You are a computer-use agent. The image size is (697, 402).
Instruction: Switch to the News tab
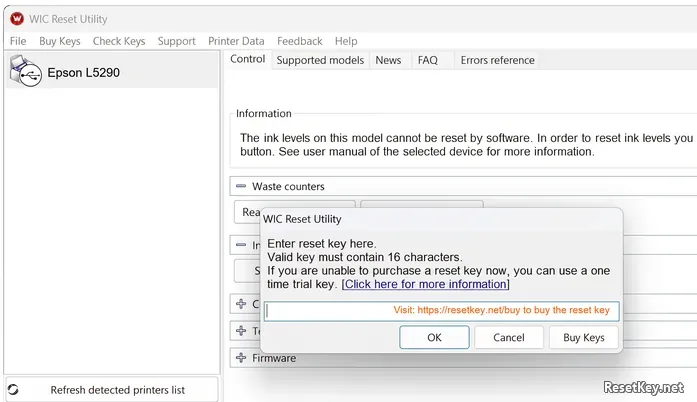pyautogui.click(x=388, y=60)
